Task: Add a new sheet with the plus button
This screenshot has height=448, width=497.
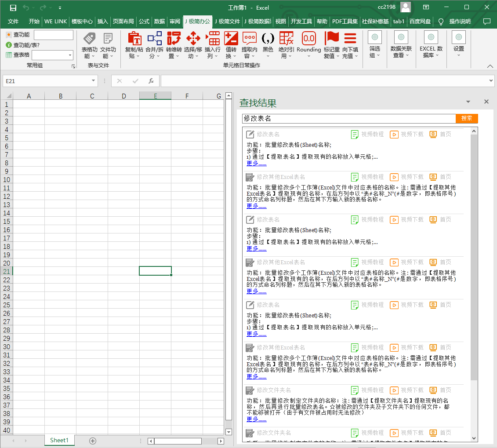Action: pyautogui.click(x=93, y=441)
